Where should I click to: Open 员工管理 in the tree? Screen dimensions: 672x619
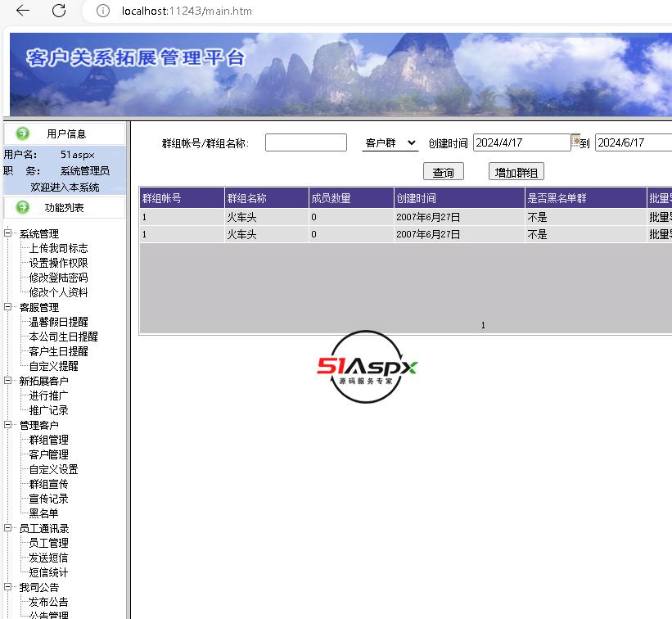coord(48,543)
